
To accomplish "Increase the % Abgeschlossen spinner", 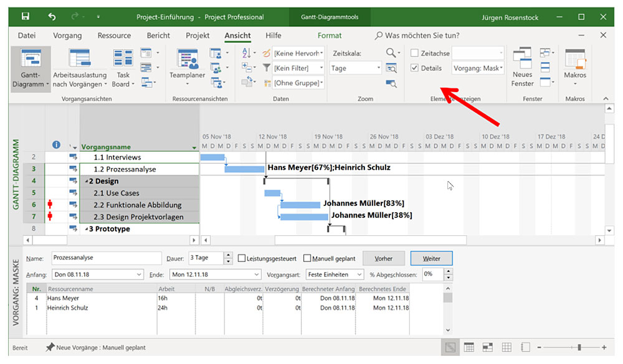I will coord(448,271).
